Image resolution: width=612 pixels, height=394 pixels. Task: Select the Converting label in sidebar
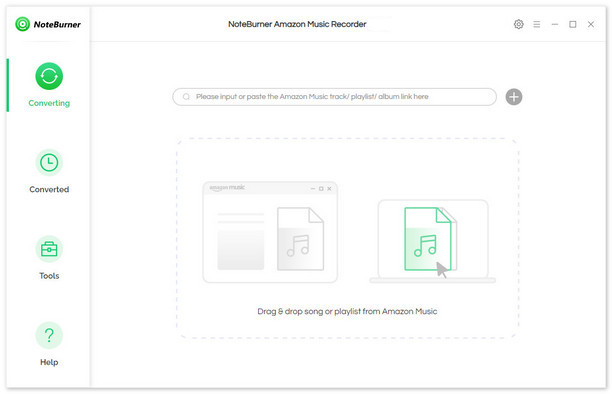click(x=49, y=103)
